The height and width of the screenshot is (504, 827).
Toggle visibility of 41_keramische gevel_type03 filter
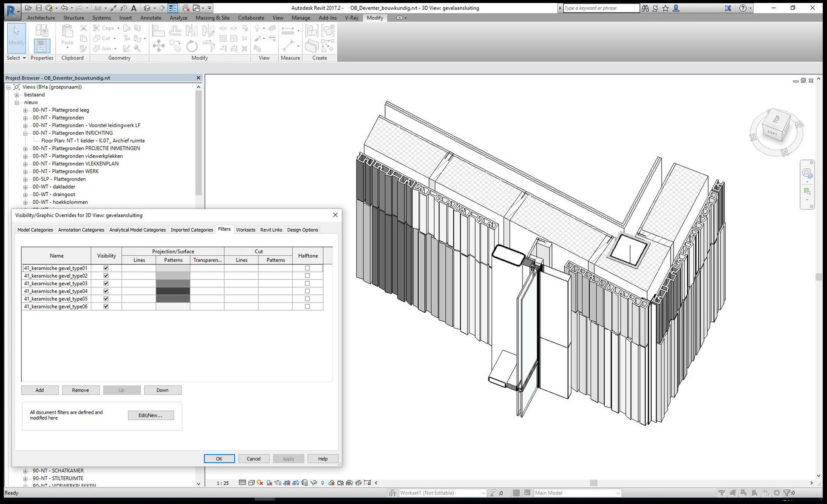106,283
